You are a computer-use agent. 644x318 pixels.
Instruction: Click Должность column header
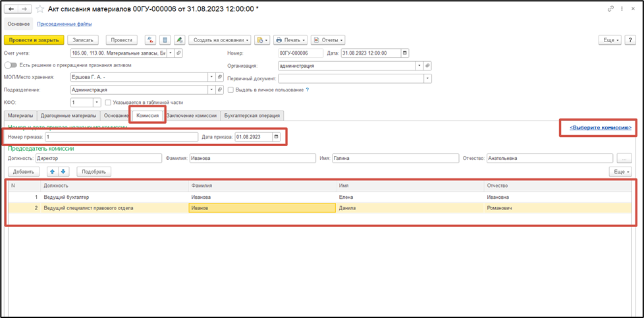point(115,186)
